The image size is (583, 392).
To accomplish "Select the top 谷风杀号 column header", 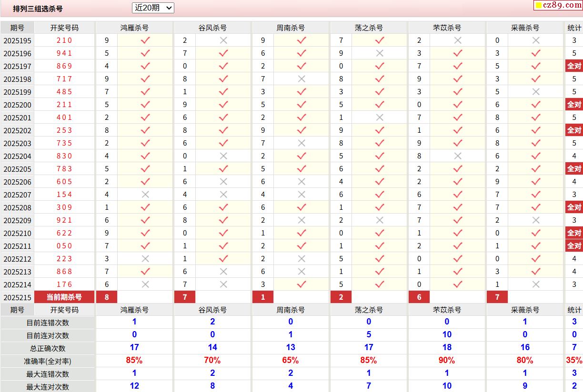I will click(x=212, y=28).
